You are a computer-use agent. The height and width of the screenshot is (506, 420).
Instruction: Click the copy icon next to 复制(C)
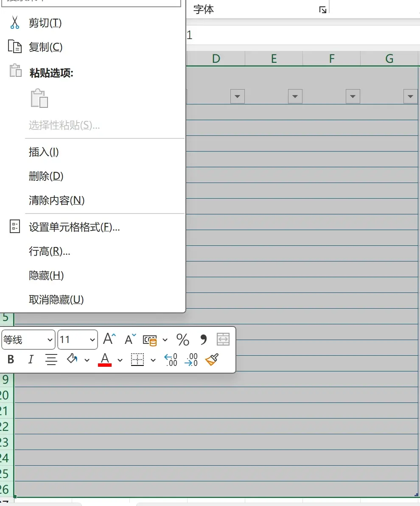click(x=14, y=47)
